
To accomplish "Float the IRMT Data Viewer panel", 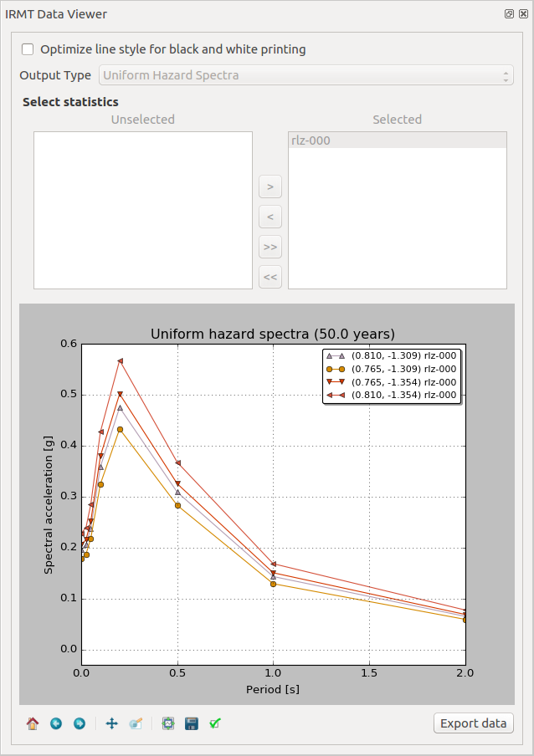I will pos(509,14).
